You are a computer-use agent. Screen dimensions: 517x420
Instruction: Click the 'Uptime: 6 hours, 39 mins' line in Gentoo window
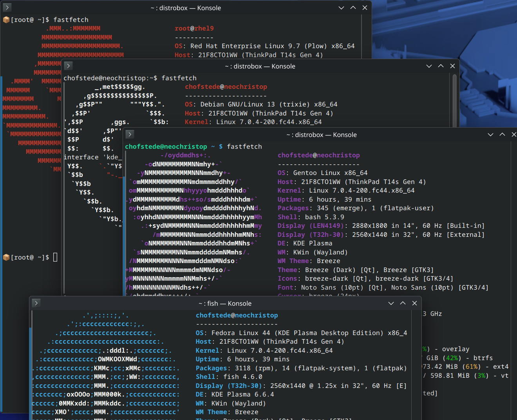tap(325, 199)
